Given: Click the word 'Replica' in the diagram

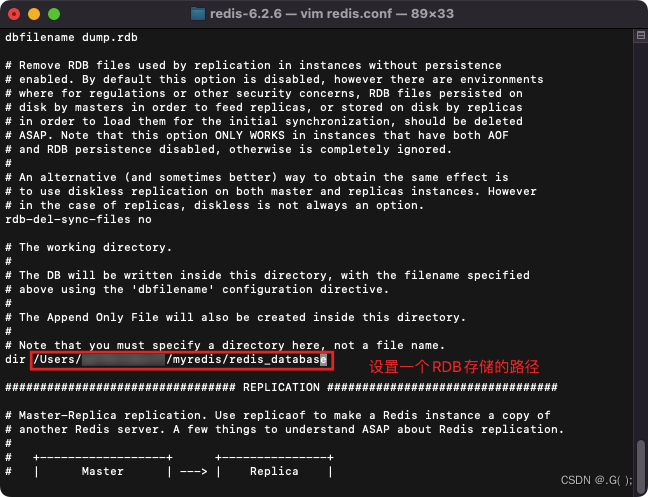Looking at the screenshot, I should click(x=274, y=471).
